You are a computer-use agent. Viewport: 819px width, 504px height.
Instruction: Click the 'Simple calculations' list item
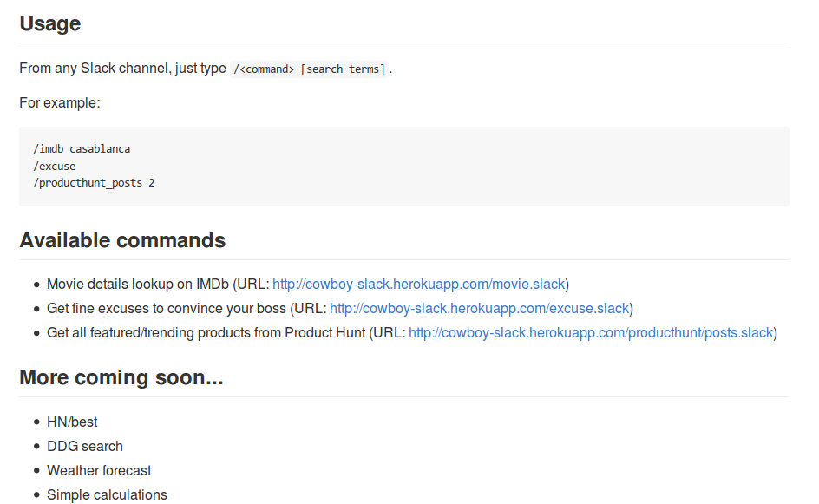pyautogui.click(x=107, y=495)
